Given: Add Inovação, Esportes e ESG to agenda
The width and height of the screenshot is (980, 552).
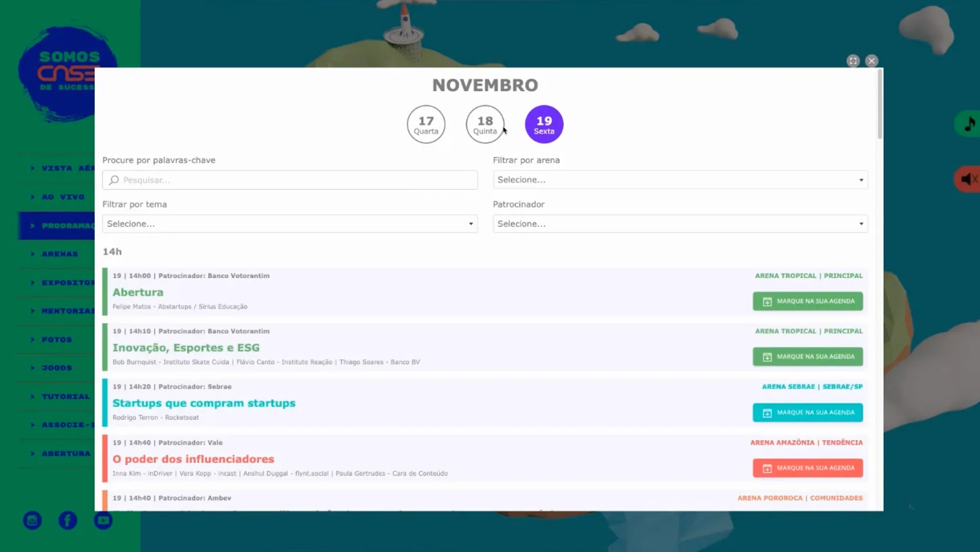Looking at the screenshot, I should pos(808,356).
